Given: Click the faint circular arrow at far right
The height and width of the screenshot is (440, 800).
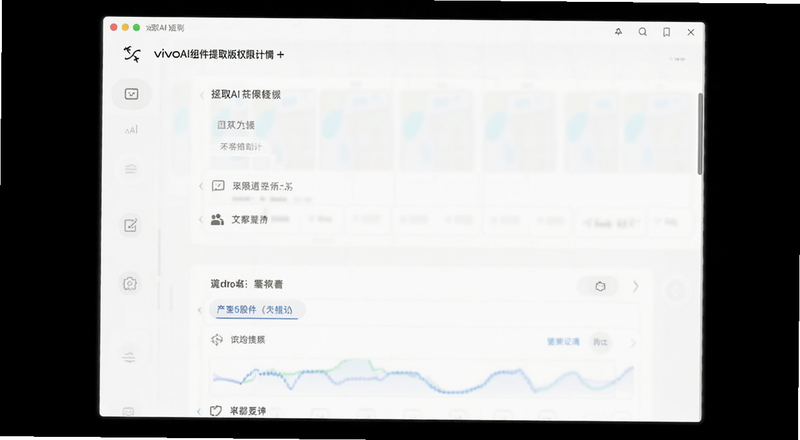Looking at the screenshot, I should pyautogui.click(x=676, y=290).
